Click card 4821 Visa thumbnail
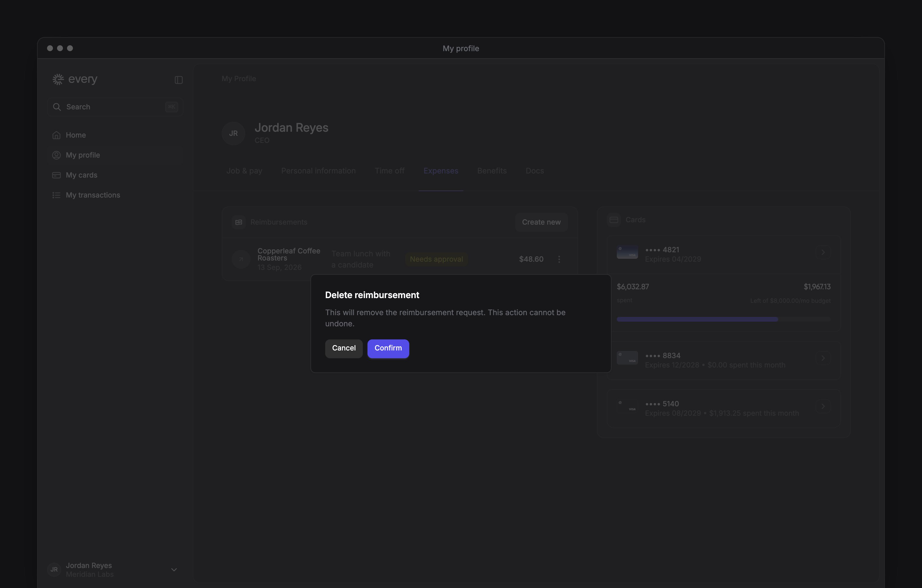 pos(627,252)
